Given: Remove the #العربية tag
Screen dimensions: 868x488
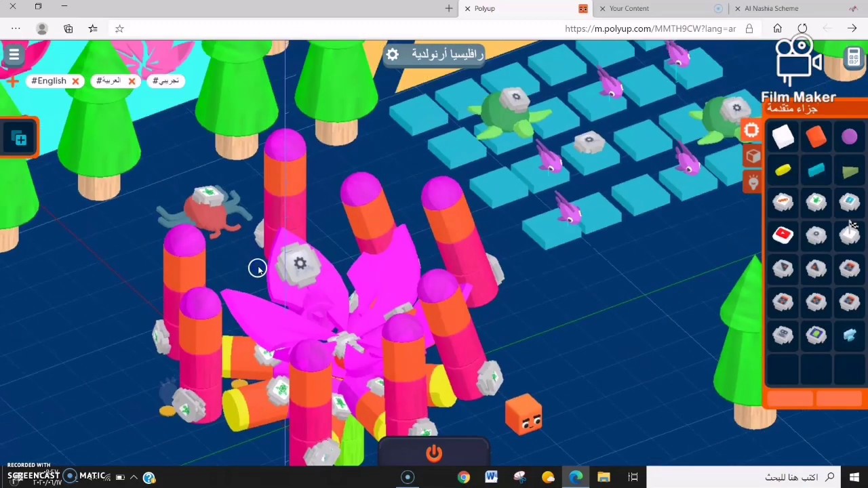Looking at the screenshot, I should pos(132,81).
